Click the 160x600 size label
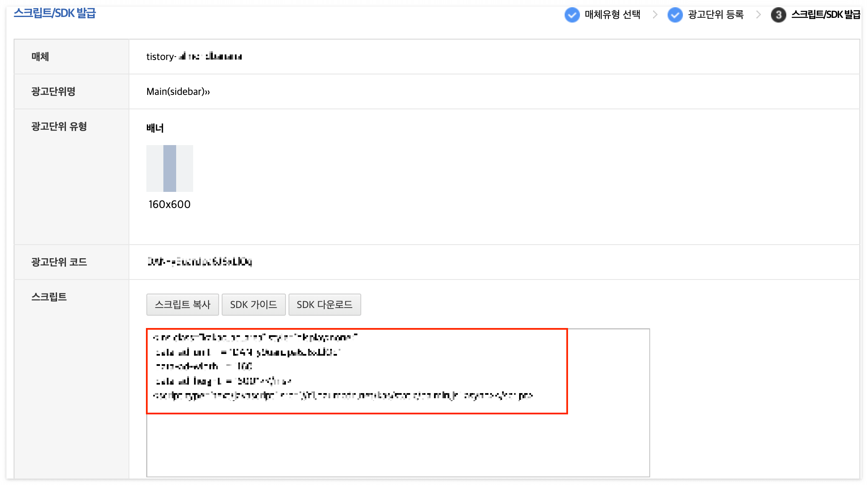 169,205
